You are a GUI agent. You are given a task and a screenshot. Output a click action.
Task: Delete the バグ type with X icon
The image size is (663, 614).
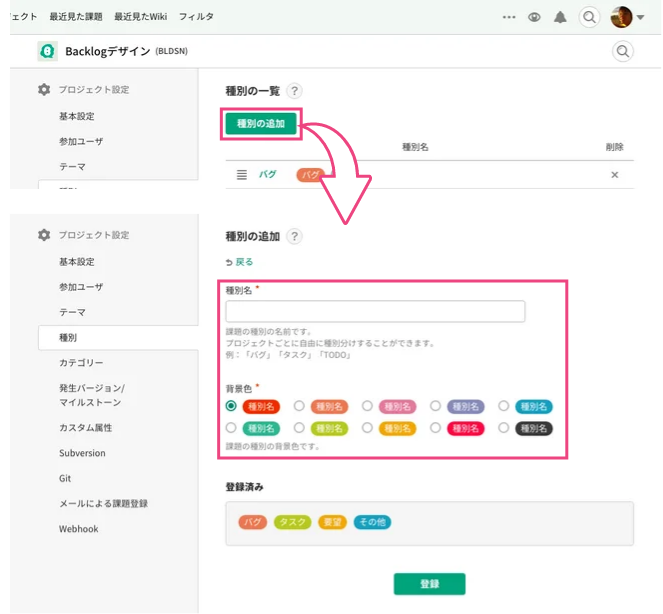pos(614,175)
